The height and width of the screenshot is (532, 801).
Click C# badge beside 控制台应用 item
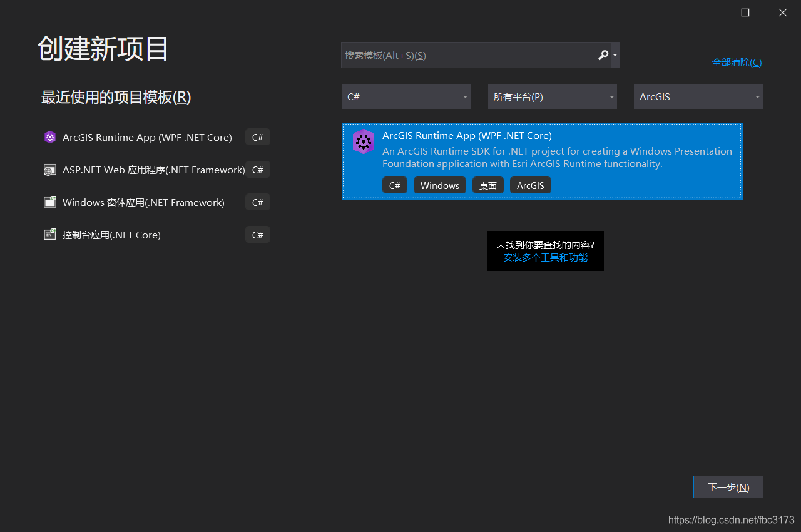click(x=258, y=235)
